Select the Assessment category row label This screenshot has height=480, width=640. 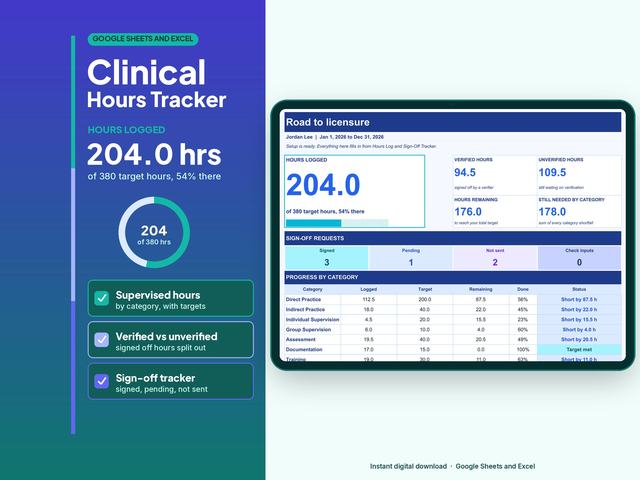(x=301, y=339)
